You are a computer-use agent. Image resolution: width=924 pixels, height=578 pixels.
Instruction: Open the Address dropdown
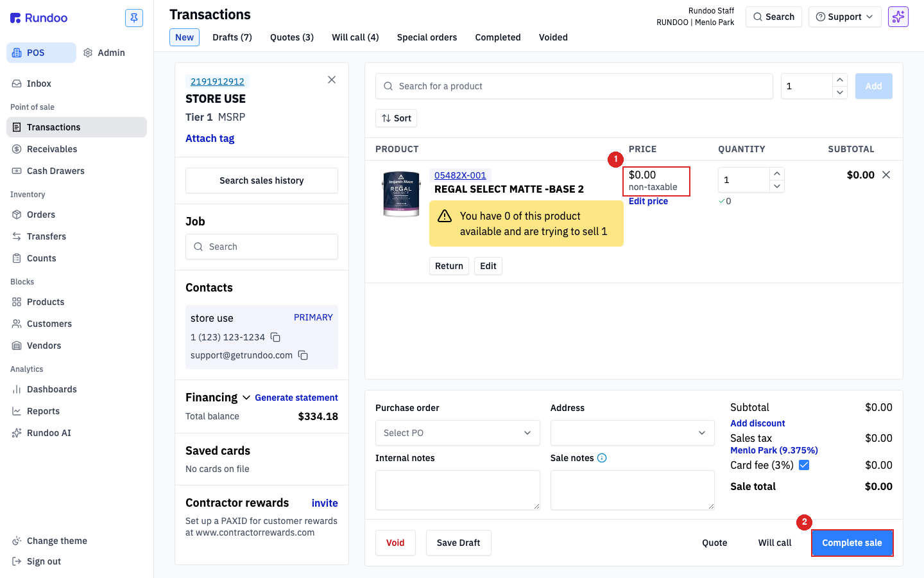click(633, 433)
